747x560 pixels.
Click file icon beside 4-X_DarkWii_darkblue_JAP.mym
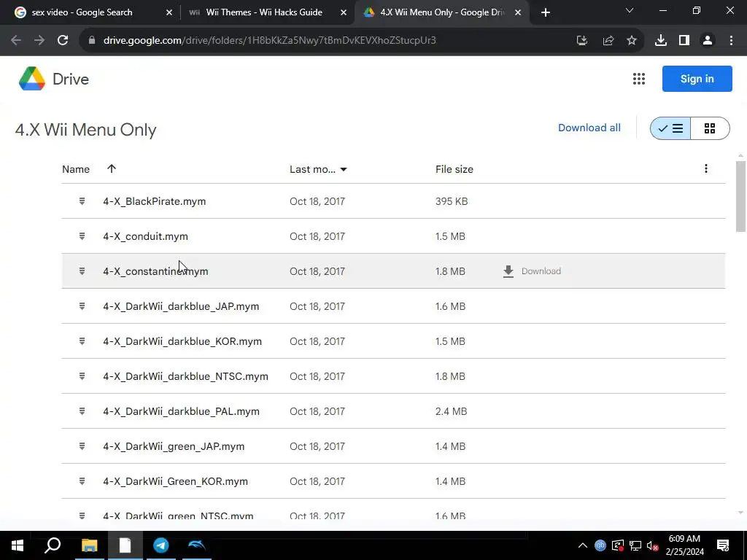[82, 306]
